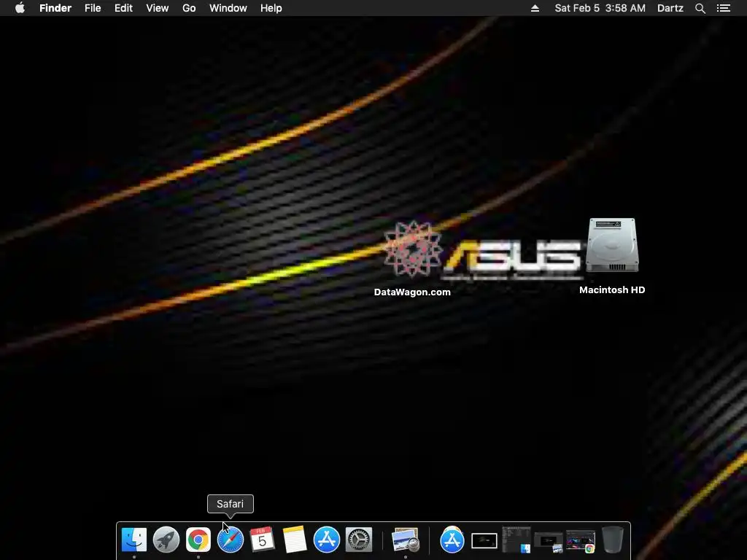Open Calendar icon showing 5
The width and height of the screenshot is (747, 560).
263,540
